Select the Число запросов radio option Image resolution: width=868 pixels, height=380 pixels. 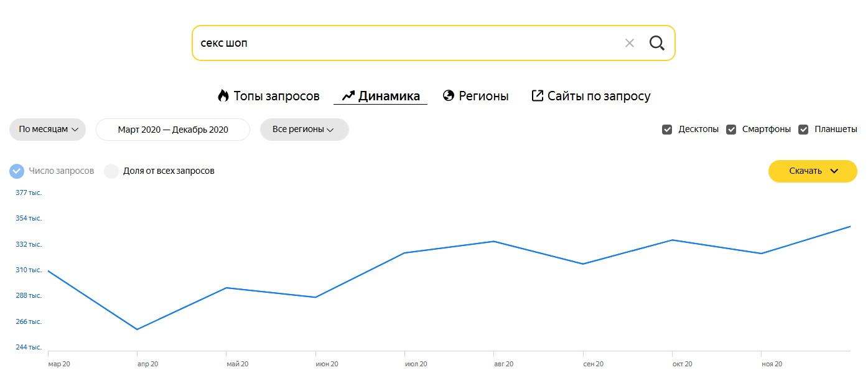[x=17, y=171]
